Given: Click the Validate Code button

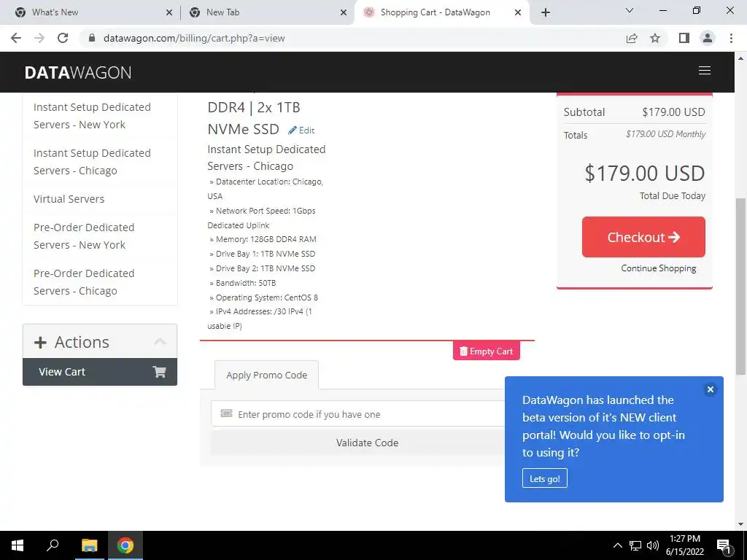Looking at the screenshot, I should (367, 443).
